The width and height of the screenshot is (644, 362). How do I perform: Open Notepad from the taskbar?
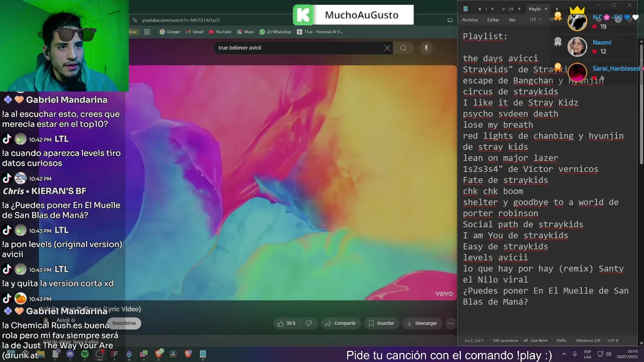(203, 354)
